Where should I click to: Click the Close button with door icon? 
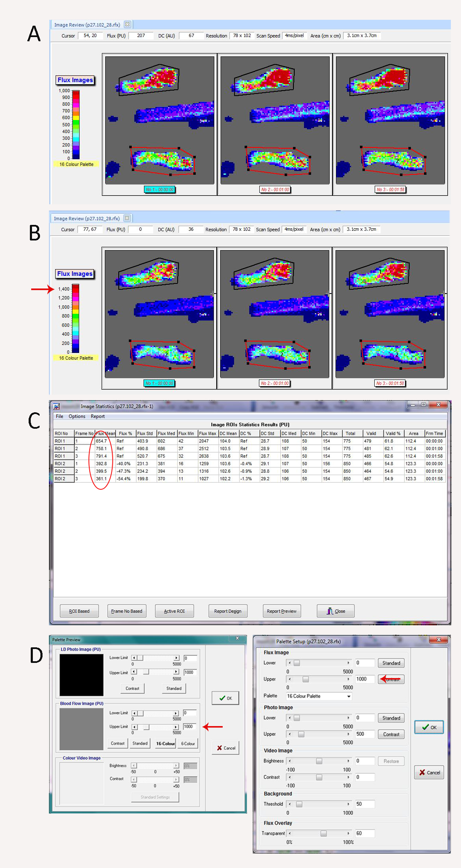click(336, 611)
